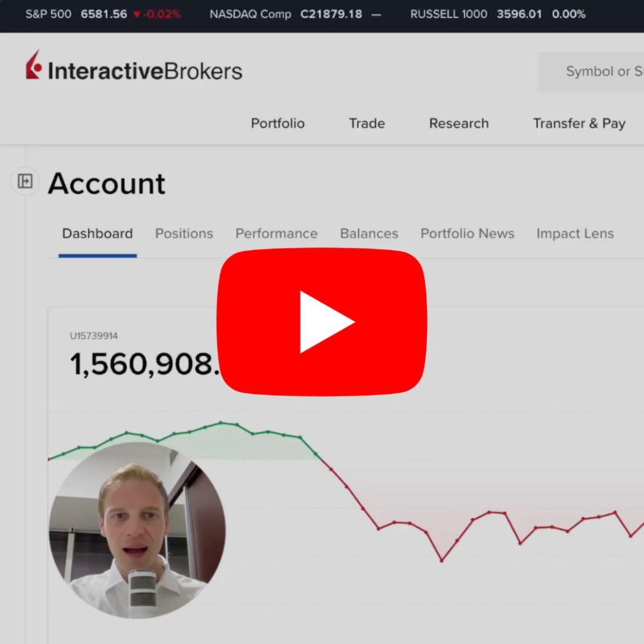Click the presenter's circular webcam thumbnail
644x644 pixels.
pyautogui.click(x=137, y=530)
